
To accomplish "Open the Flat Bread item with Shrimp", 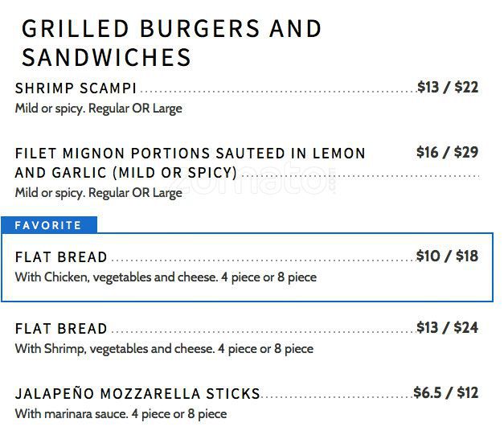I will [x=61, y=329].
